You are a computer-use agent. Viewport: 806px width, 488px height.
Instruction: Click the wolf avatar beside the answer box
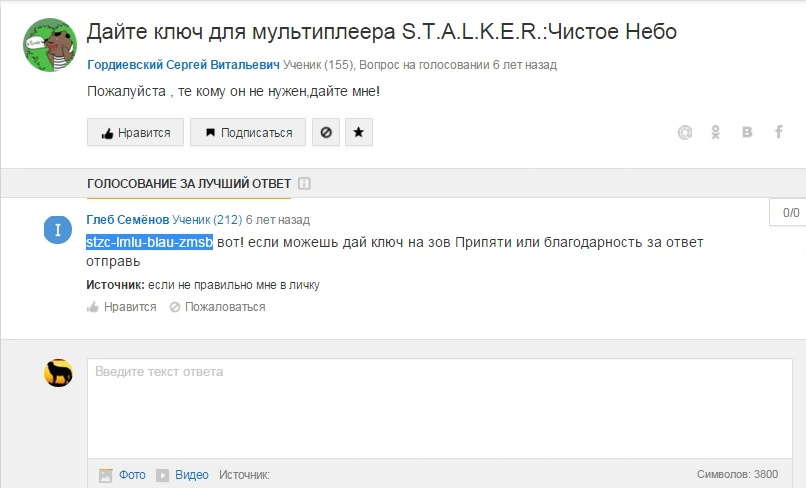point(58,373)
